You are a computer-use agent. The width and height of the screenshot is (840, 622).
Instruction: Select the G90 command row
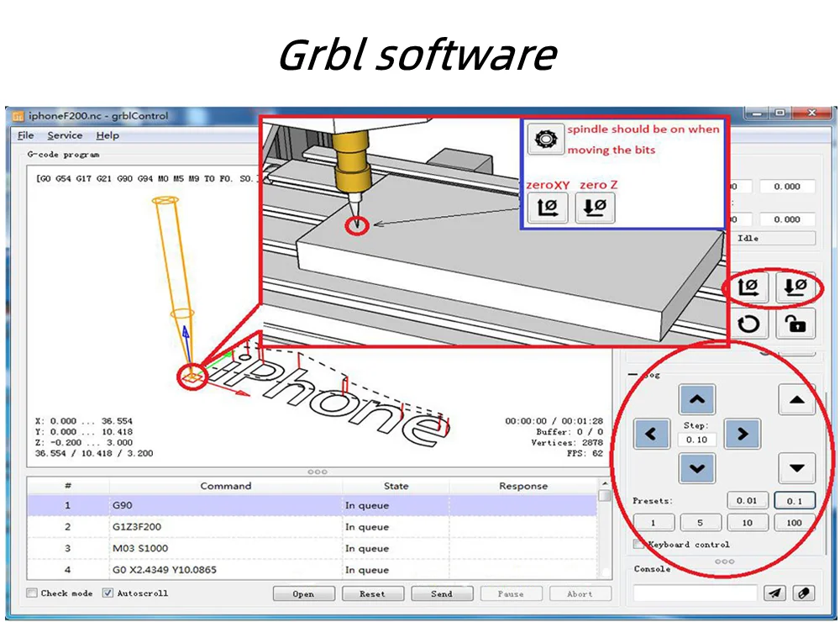[312, 505]
